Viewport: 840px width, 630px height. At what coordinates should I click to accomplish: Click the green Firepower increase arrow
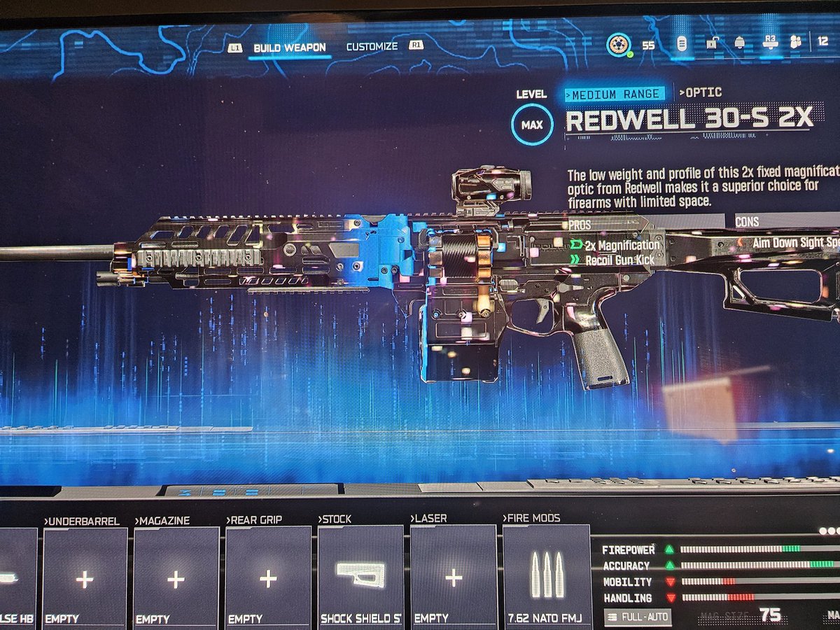[669, 549]
